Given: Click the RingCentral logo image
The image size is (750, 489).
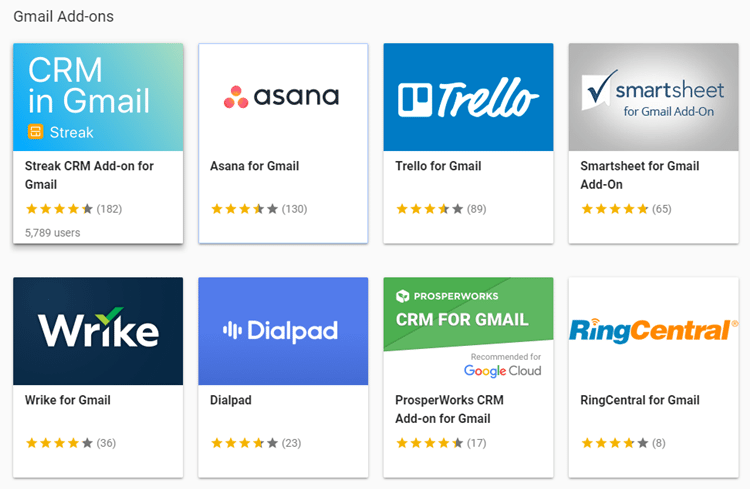Looking at the screenshot, I should click(x=653, y=331).
